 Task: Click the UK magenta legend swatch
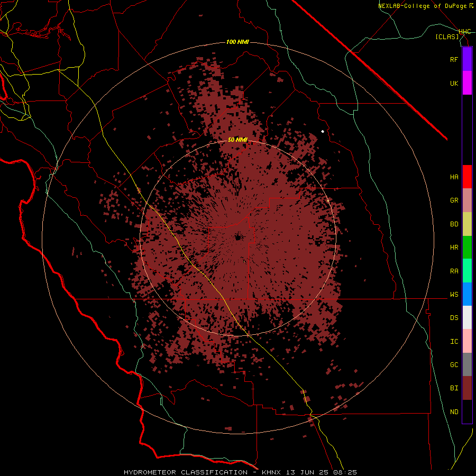tap(467, 83)
